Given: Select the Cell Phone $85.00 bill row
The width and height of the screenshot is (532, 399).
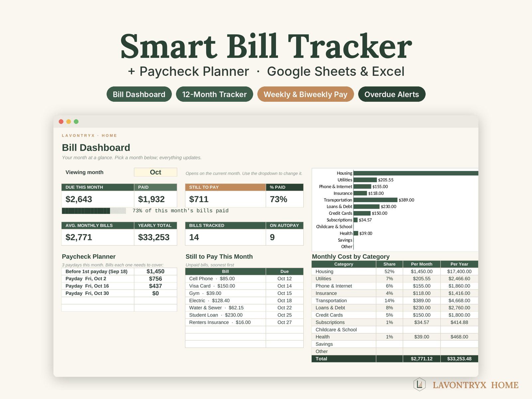Looking at the screenshot, I should pyautogui.click(x=244, y=279).
